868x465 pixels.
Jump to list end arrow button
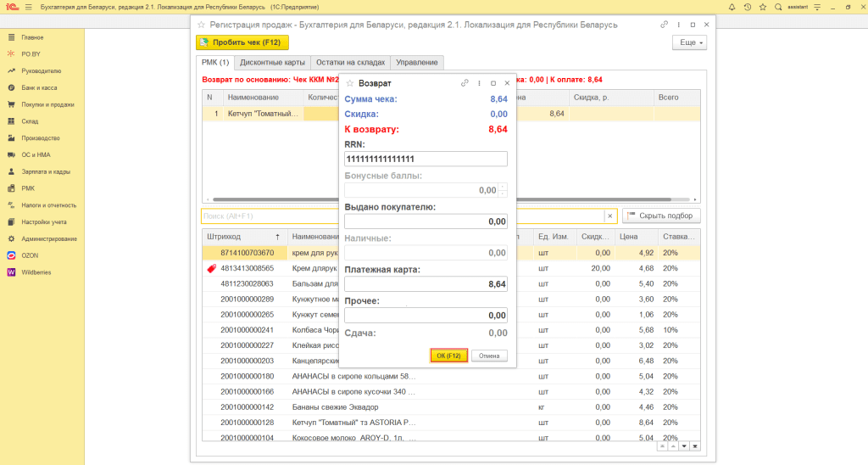[695, 446]
